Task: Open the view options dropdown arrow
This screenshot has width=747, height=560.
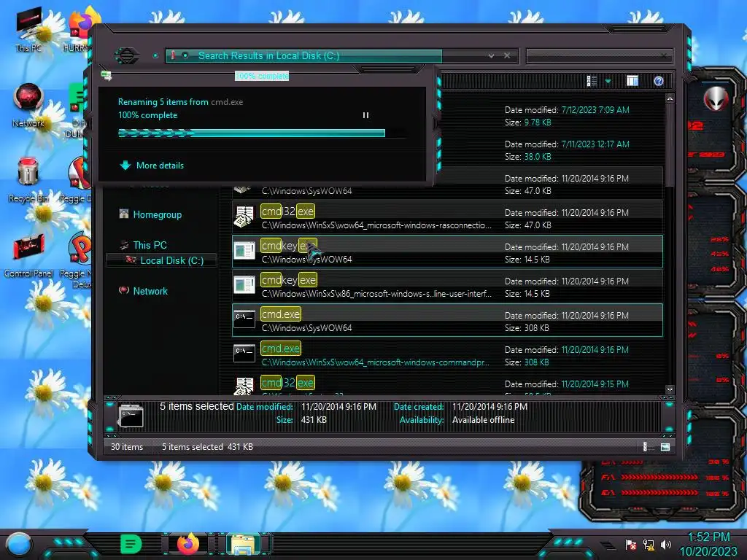Action: point(608,82)
